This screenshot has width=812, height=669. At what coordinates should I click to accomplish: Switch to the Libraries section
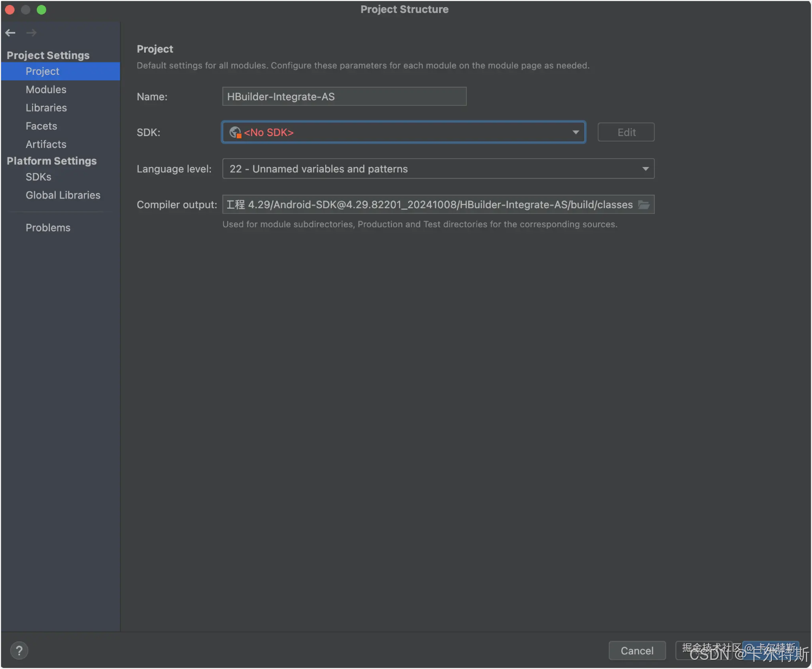(46, 108)
